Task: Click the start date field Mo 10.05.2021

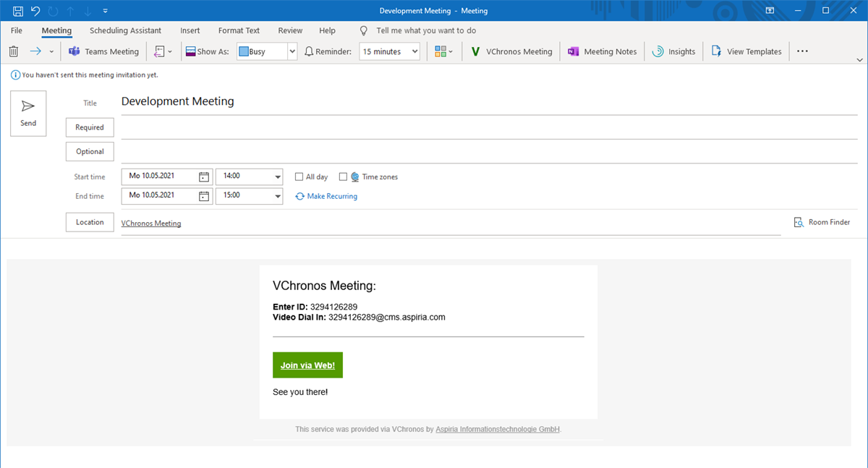Action: pos(159,176)
